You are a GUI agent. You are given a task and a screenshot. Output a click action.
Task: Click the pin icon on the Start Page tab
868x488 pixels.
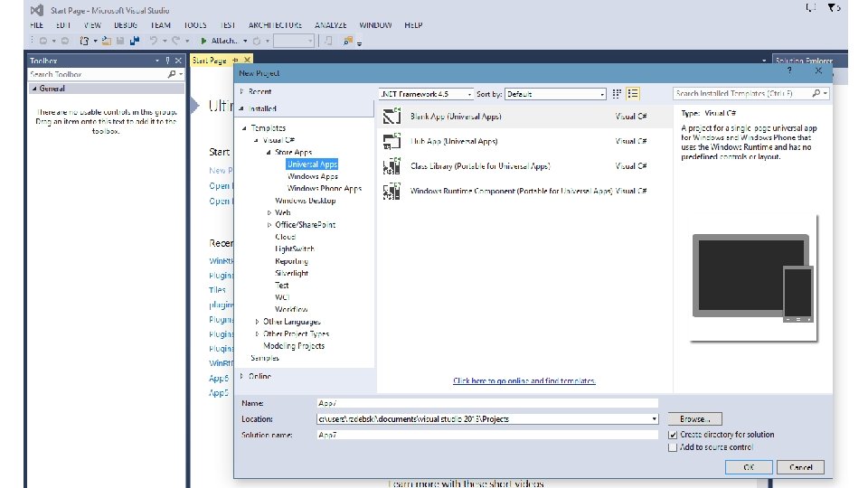(236, 60)
